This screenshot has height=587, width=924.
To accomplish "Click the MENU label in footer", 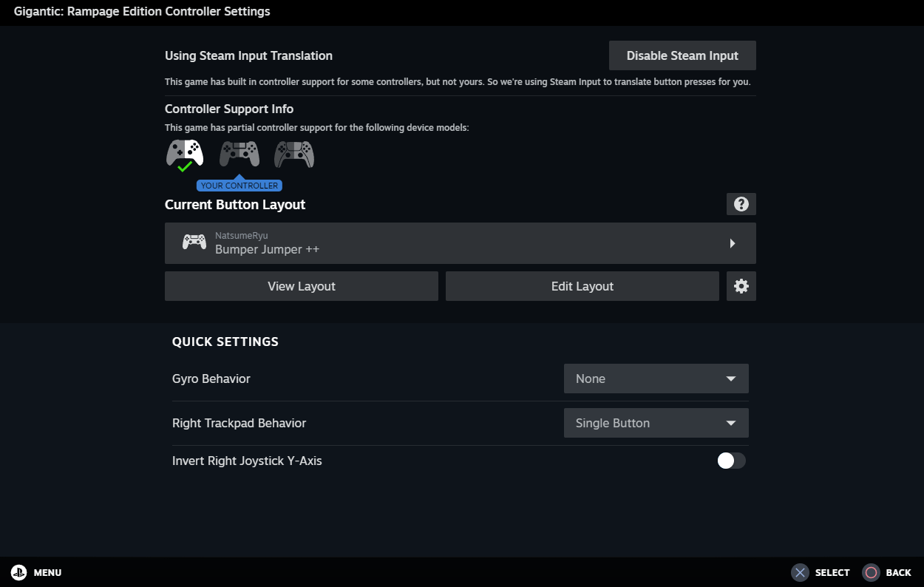I will pos(47,573).
